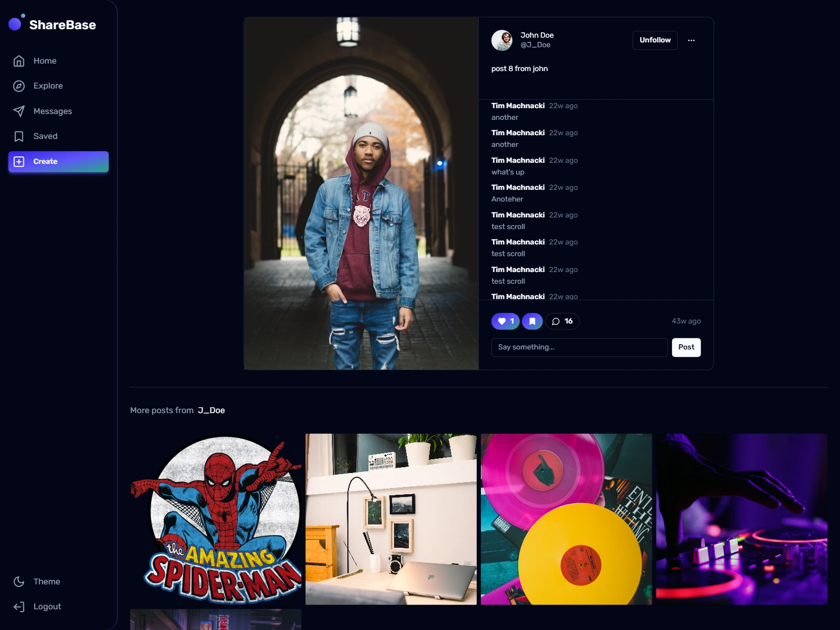
Task: Click the Home house icon
Action: coord(19,61)
